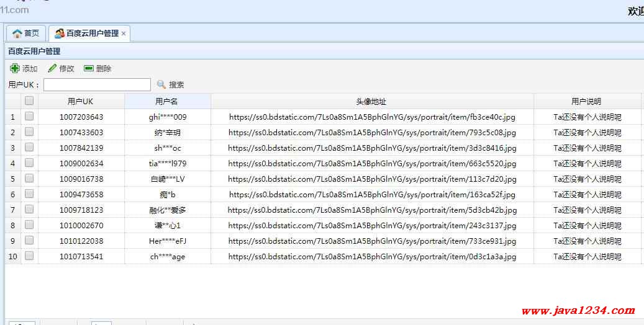Sort by the 用户UK column header

[x=81, y=101]
